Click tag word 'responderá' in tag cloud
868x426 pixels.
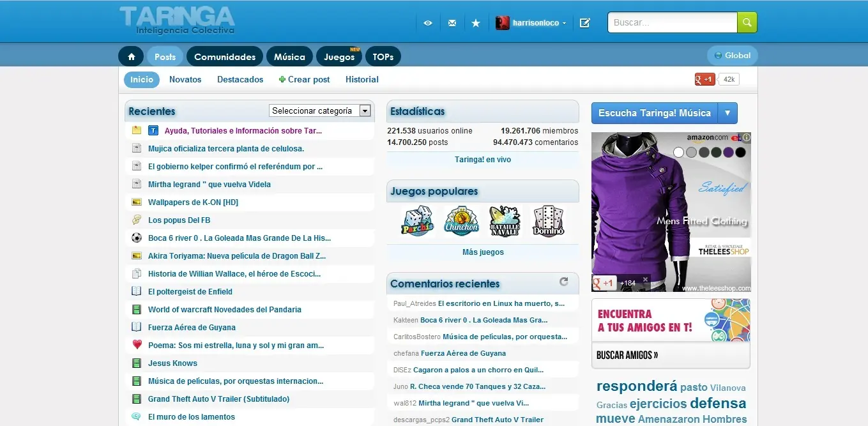637,386
